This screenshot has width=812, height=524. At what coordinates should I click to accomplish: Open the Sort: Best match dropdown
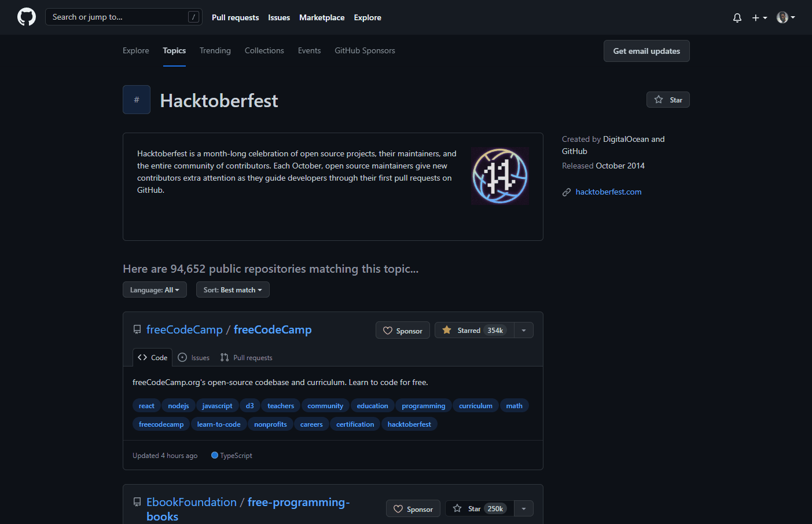pyautogui.click(x=233, y=290)
